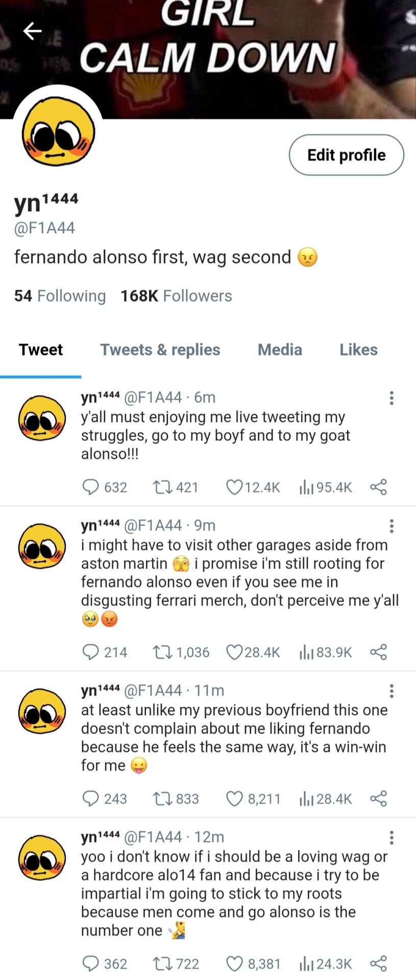Reply to the 12m loving wag tweet
416x980 pixels.
tap(90, 964)
